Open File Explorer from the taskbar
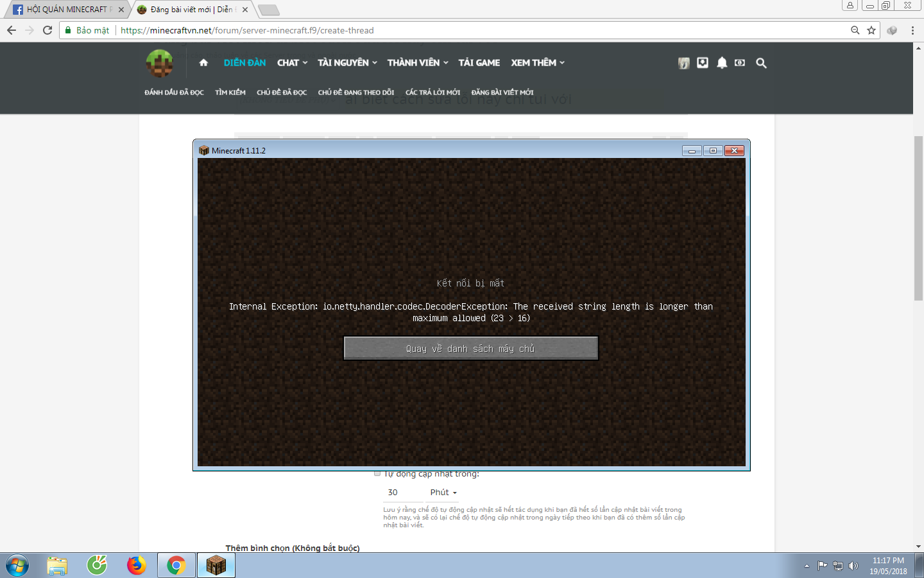 pos(57,566)
